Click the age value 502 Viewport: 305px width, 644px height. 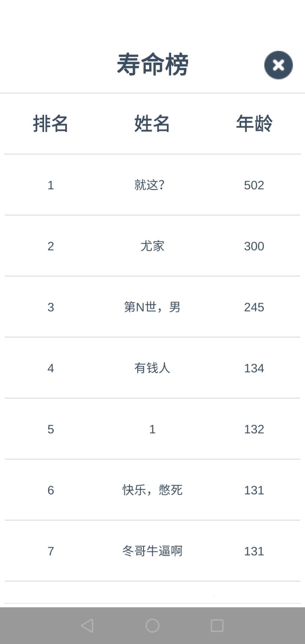(254, 185)
